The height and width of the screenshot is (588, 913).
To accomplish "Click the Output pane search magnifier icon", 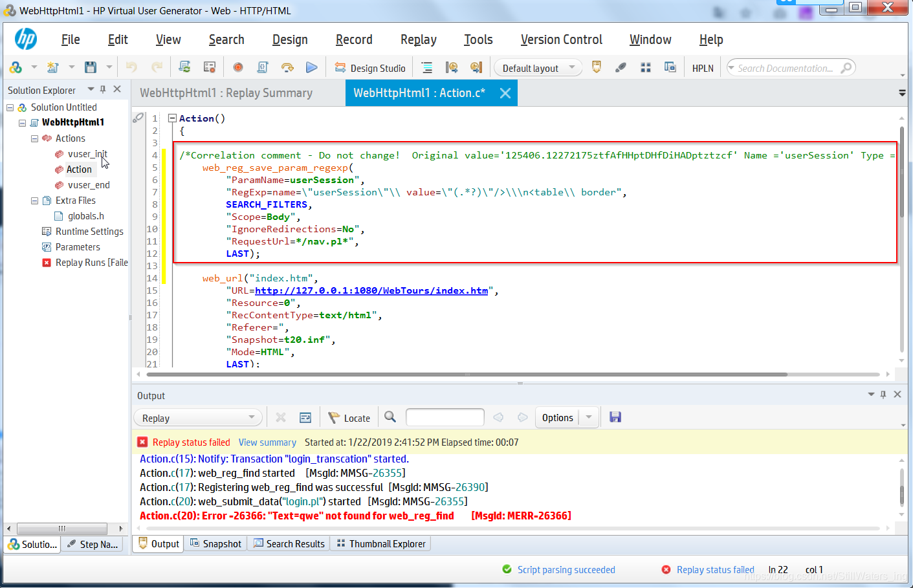I will (x=390, y=417).
